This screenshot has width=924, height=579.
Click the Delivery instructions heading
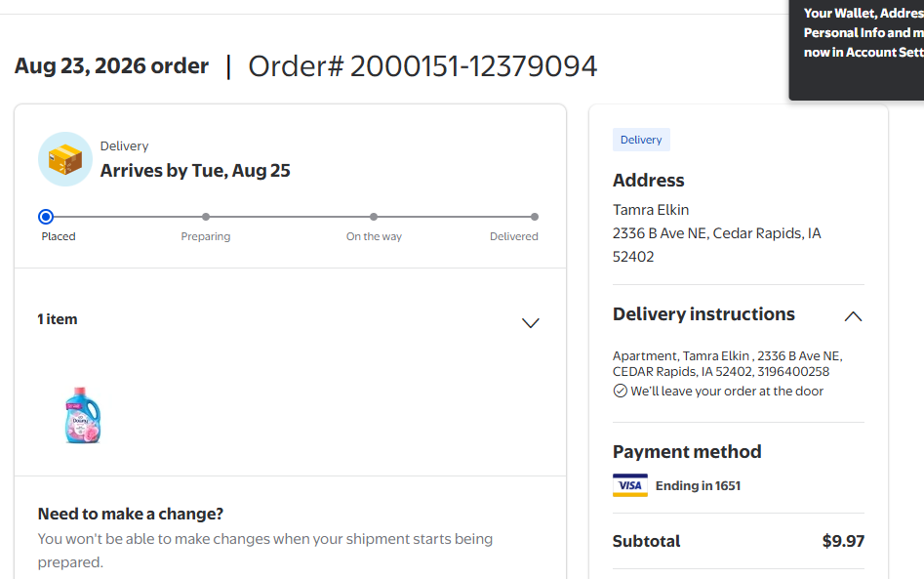703,314
